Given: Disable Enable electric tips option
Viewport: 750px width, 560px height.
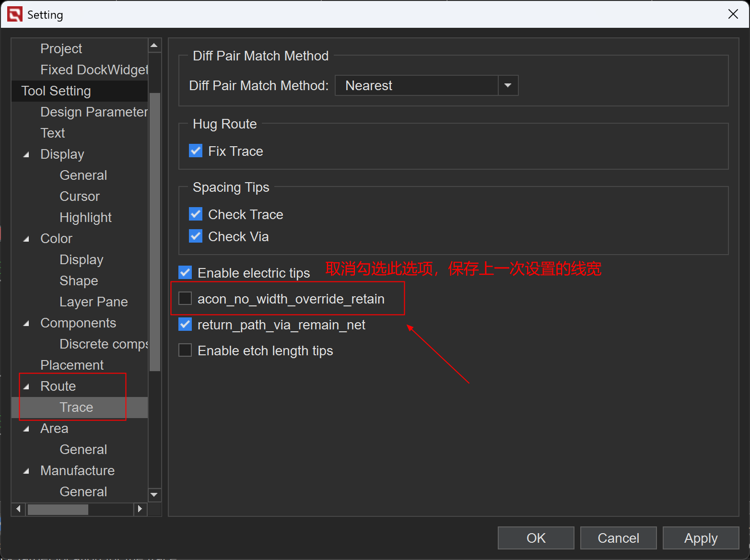Looking at the screenshot, I should pyautogui.click(x=185, y=273).
